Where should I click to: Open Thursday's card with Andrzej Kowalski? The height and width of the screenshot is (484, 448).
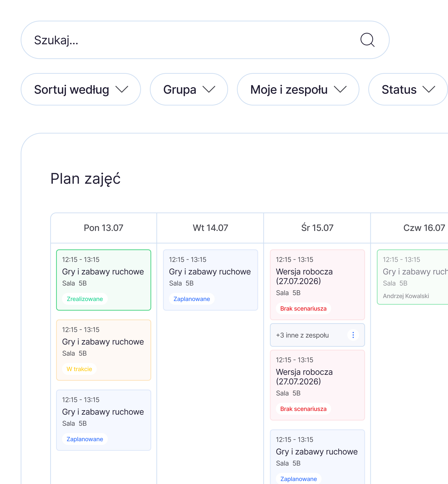[413, 277]
